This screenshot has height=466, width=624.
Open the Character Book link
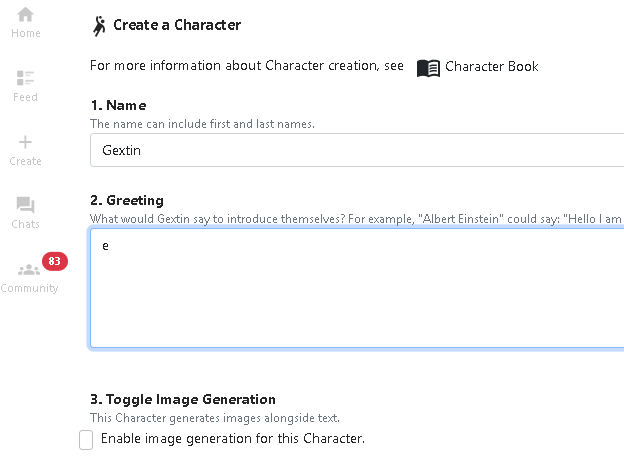click(x=491, y=66)
